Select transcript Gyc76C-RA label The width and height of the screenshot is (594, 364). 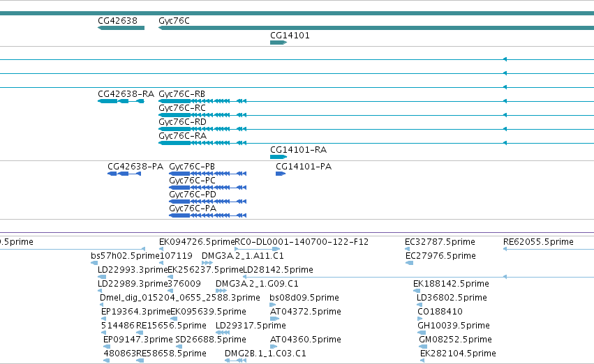pos(183,135)
